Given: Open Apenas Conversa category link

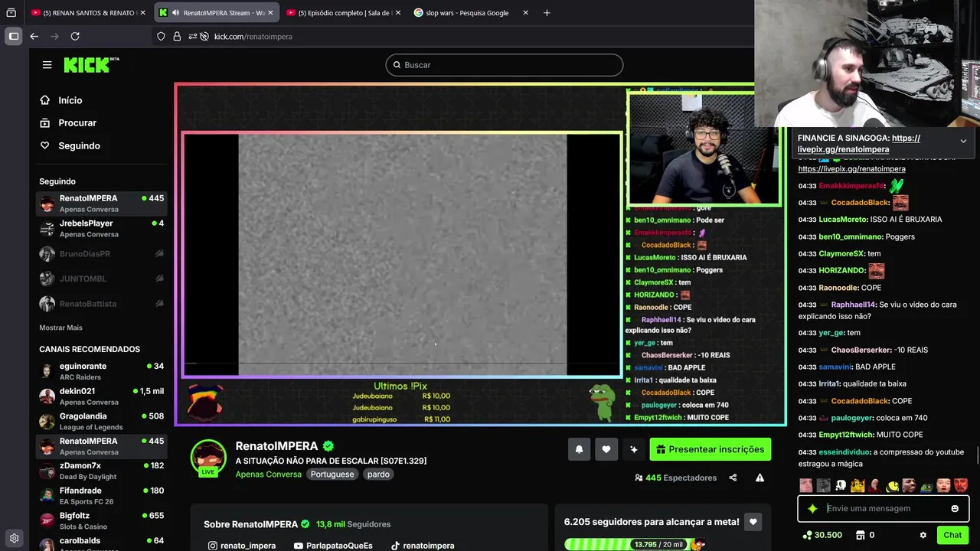Looking at the screenshot, I should coord(268,474).
